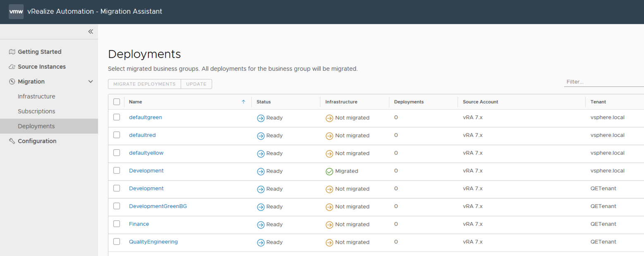The height and width of the screenshot is (256, 644).
Task: Click the Update button
Action: [x=196, y=84]
